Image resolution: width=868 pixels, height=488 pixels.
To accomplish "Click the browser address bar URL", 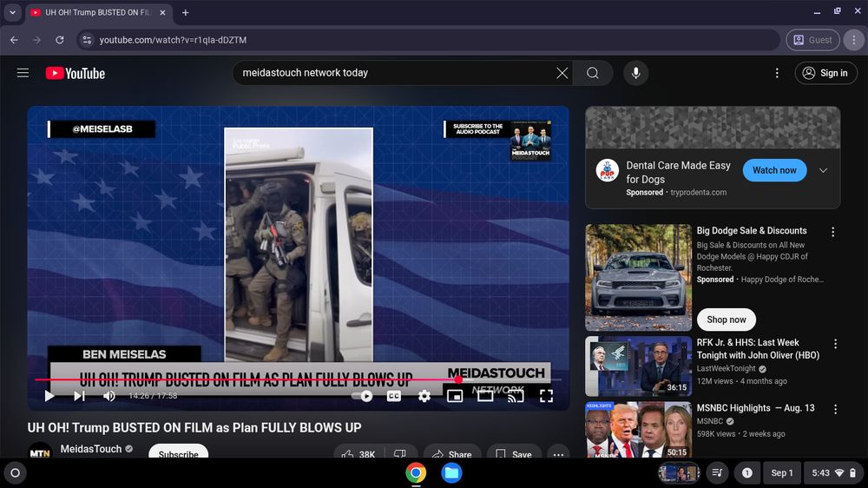I will pyautogui.click(x=173, y=40).
